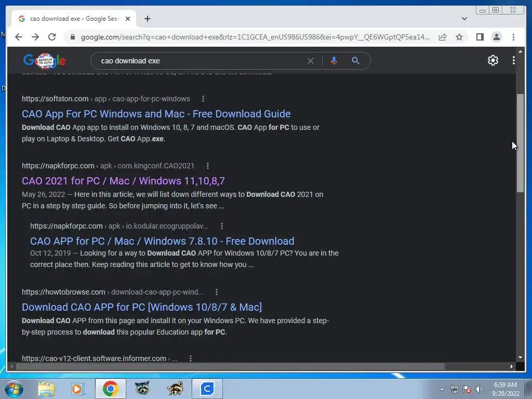
Task: Go forward with the arrow button
Action: 35,37
